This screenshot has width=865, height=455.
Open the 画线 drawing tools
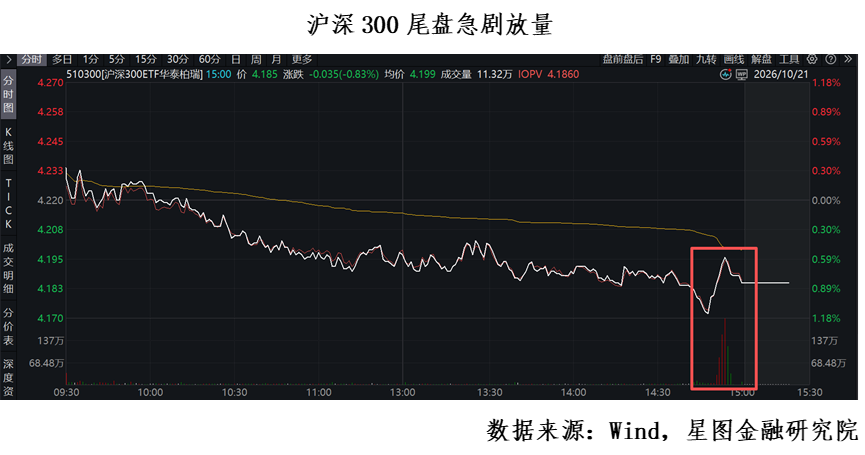[734, 59]
